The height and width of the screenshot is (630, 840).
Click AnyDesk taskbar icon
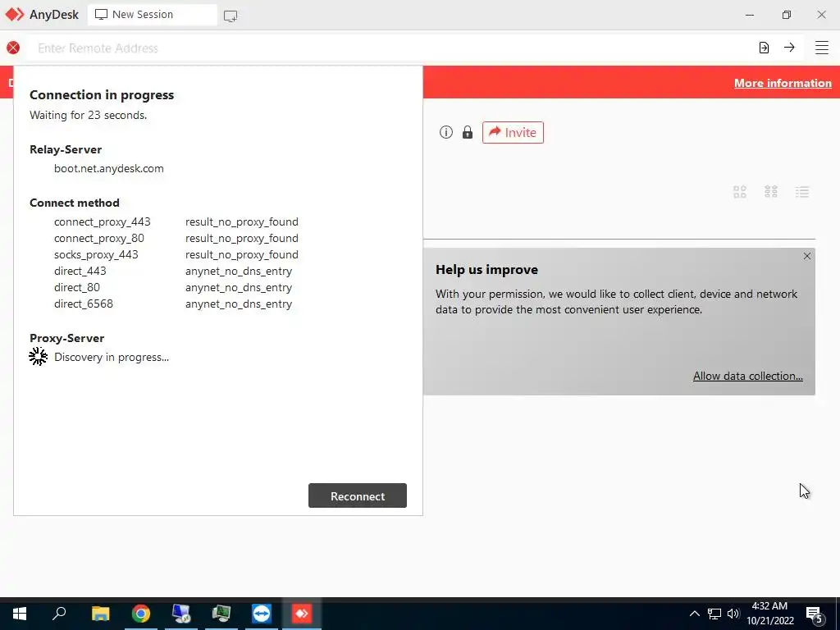click(302, 614)
